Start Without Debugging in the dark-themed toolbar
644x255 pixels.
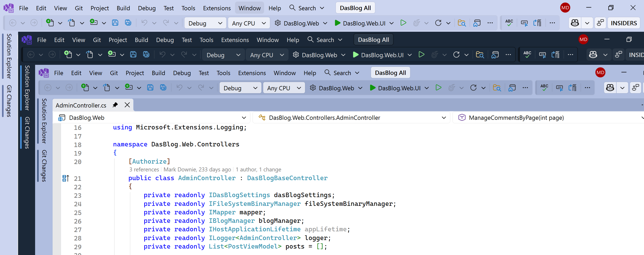(422, 55)
